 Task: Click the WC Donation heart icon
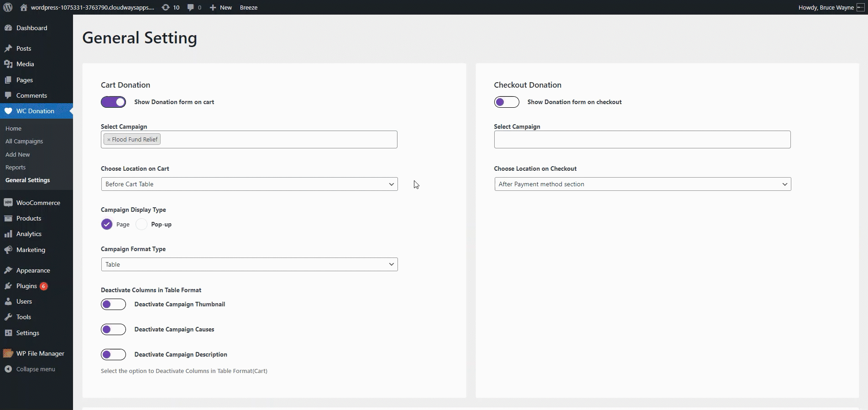(x=8, y=111)
